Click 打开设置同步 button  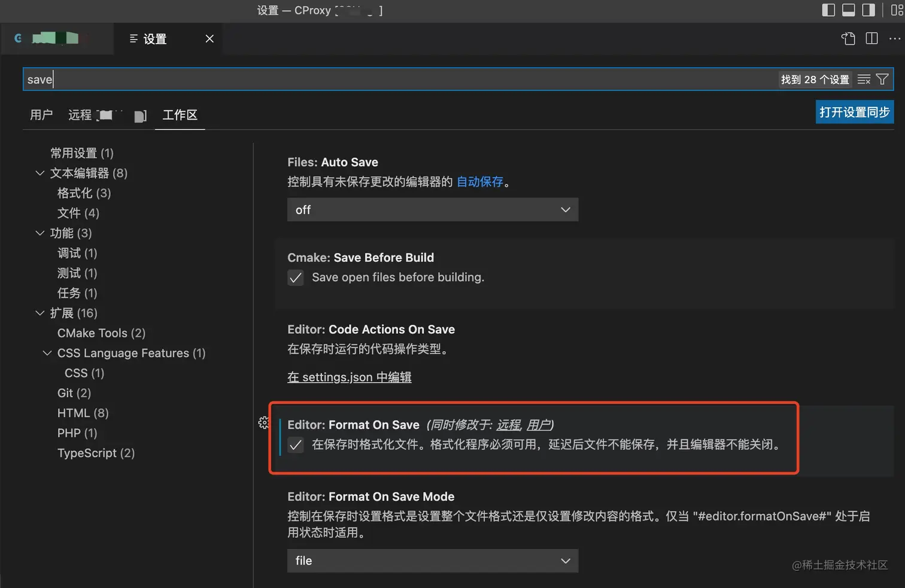[854, 112]
